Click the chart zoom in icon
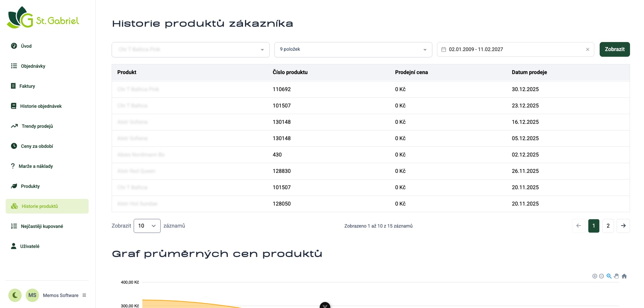 [594, 276]
